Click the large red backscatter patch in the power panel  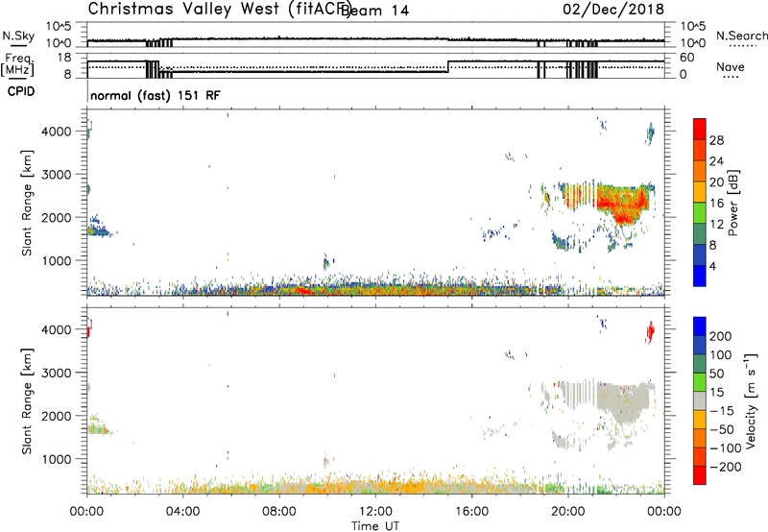point(622,204)
